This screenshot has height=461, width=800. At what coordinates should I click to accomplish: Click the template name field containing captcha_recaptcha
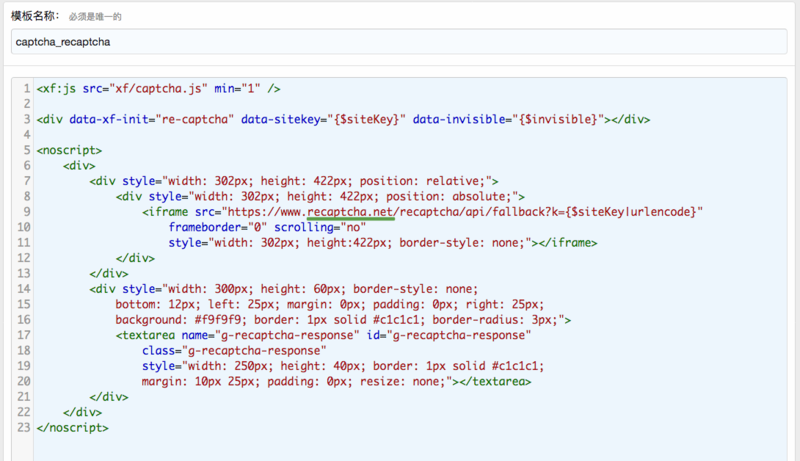click(x=399, y=42)
